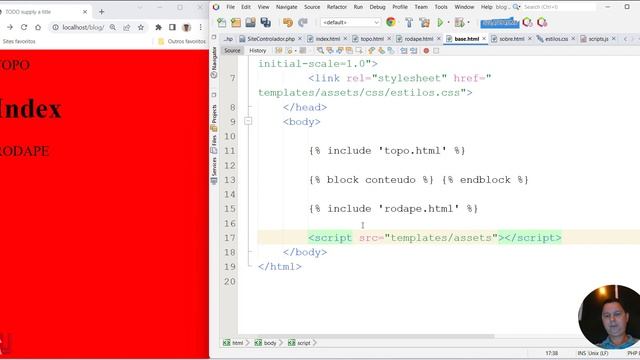Click the Clean and Build icon
Image resolution: width=640 pixels, height=360 pixels.
424,22
